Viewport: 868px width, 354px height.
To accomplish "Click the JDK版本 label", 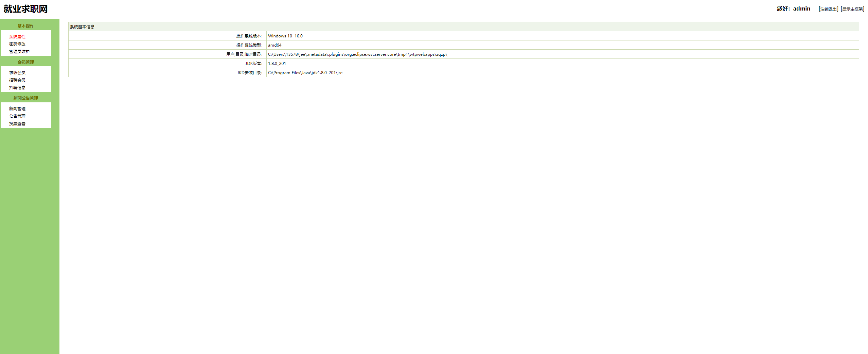I will point(254,64).
